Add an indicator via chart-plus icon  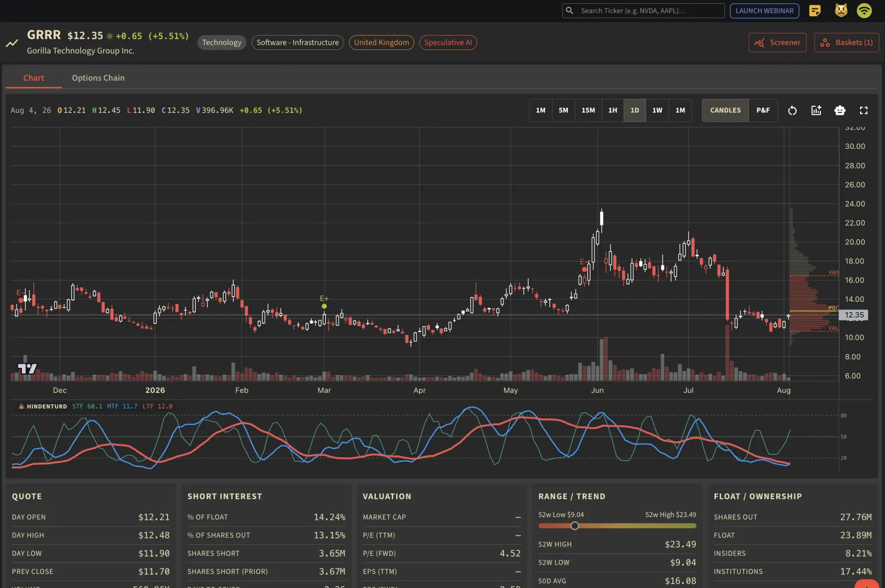tap(816, 110)
